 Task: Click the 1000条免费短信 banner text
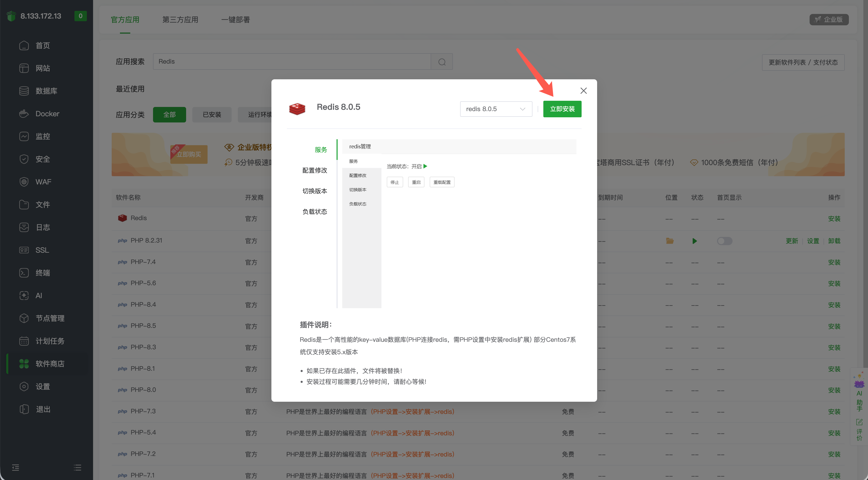pos(739,162)
